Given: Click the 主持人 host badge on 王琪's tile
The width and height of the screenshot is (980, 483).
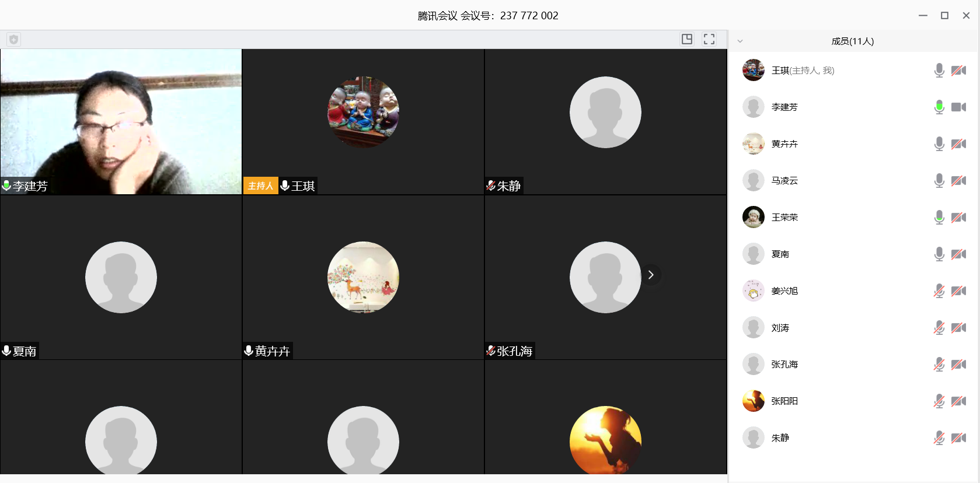Looking at the screenshot, I should 260,185.
